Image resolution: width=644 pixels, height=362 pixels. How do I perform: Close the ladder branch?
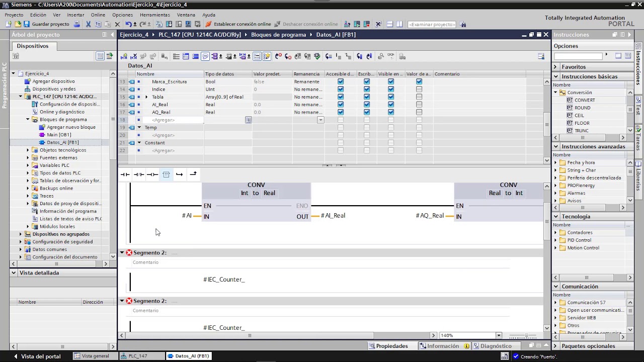[x=193, y=174]
